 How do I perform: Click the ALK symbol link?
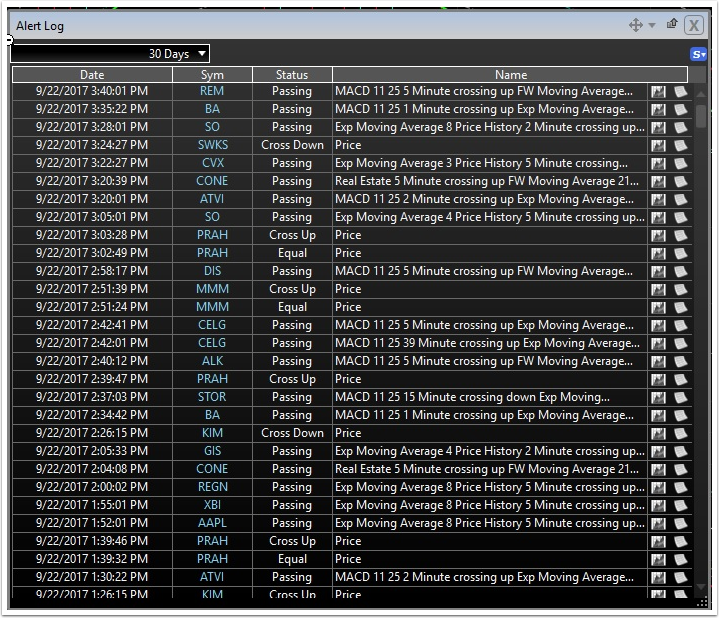click(x=212, y=361)
